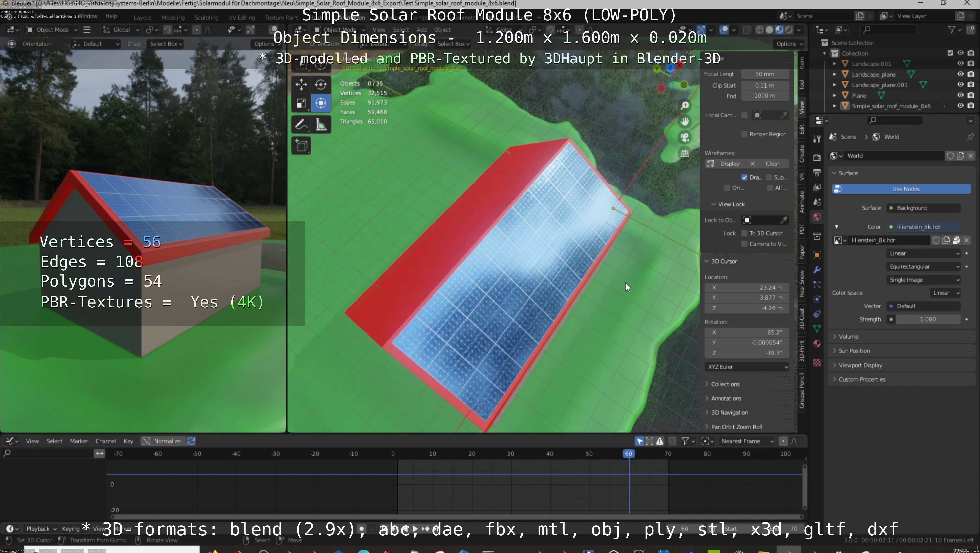Hide Landscape.001 with its eye icon

tap(961, 63)
